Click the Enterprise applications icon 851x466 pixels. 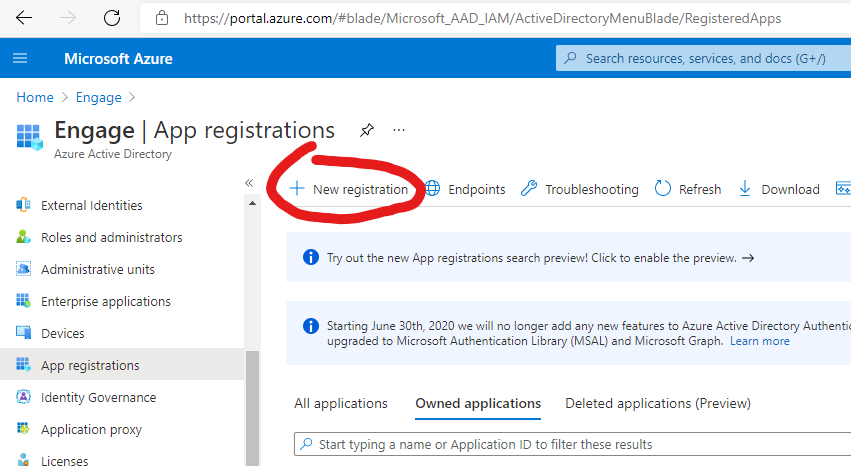click(23, 301)
